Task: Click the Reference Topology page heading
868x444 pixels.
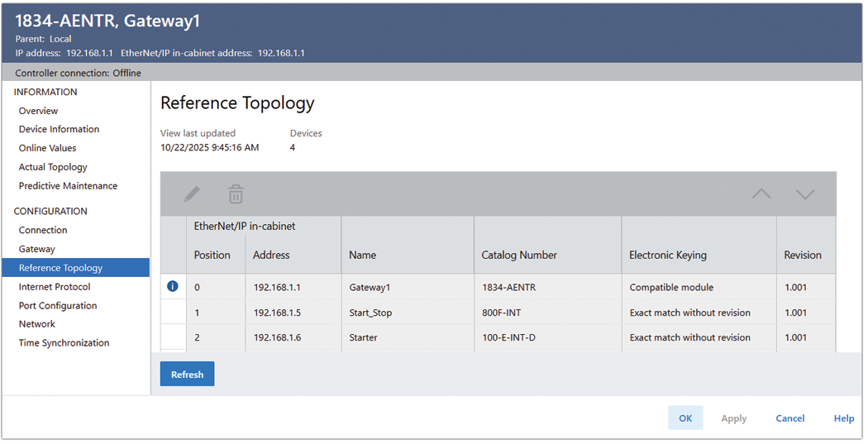Action: tap(237, 103)
